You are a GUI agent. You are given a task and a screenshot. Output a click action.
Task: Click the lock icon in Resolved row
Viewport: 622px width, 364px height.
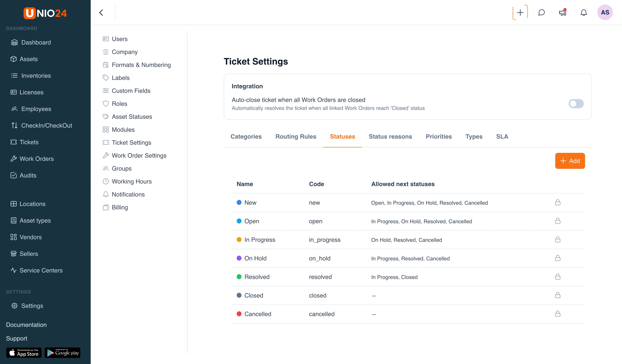[x=558, y=277]
